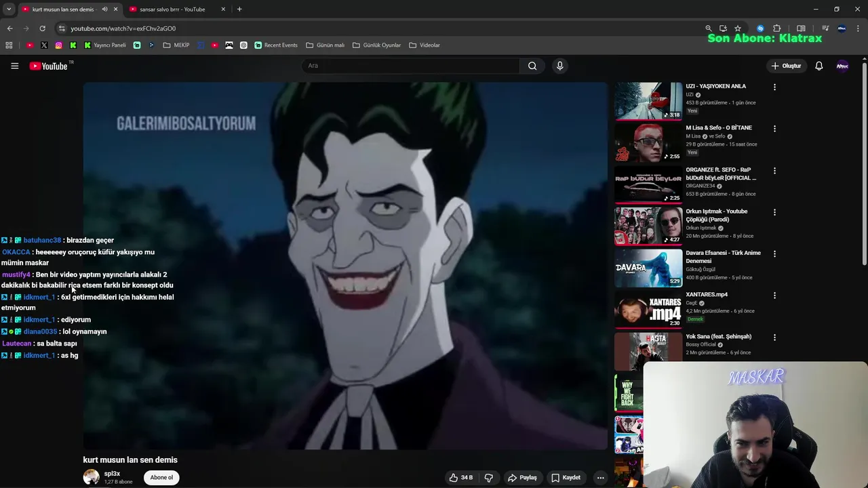Open a new browser tab

point(239,9)
